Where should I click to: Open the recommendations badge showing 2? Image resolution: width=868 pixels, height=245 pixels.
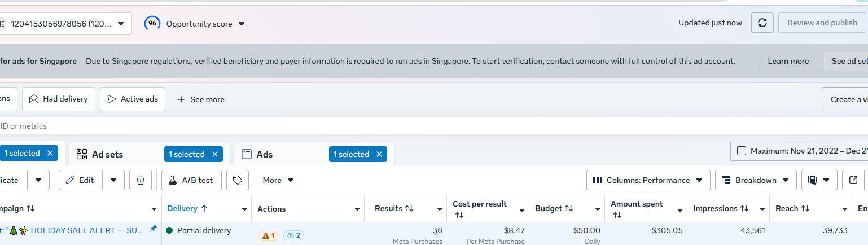point(293,235)
